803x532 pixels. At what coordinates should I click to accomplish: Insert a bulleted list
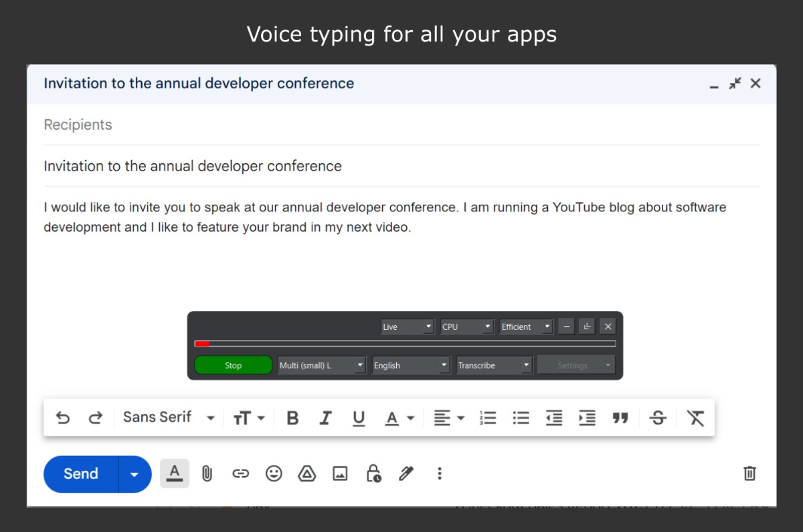(x=521, y=418)
